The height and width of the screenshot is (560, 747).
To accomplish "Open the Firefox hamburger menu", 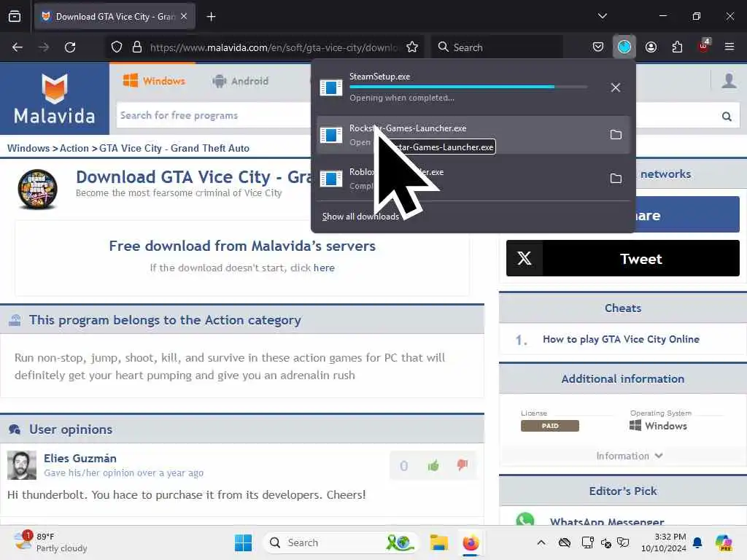I will [729, 47].
